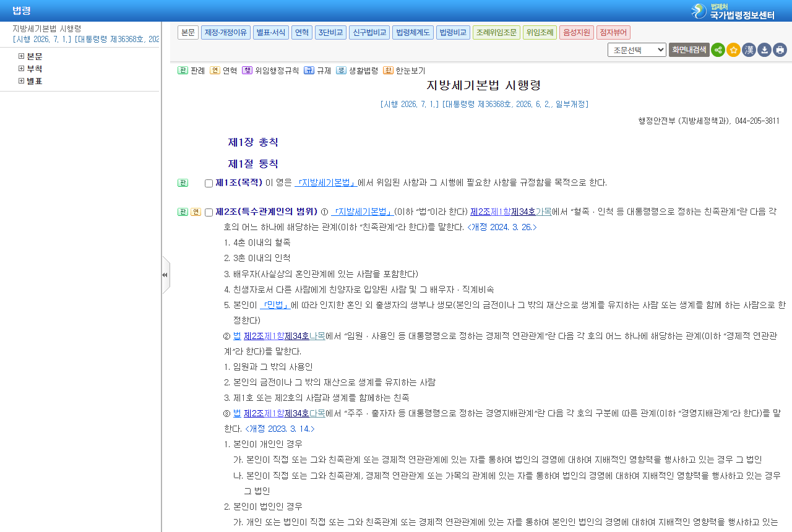Share this law with the green share icon
Image resolution: width=792 pixels, height=532 pixels.
[x=718, y=50]
